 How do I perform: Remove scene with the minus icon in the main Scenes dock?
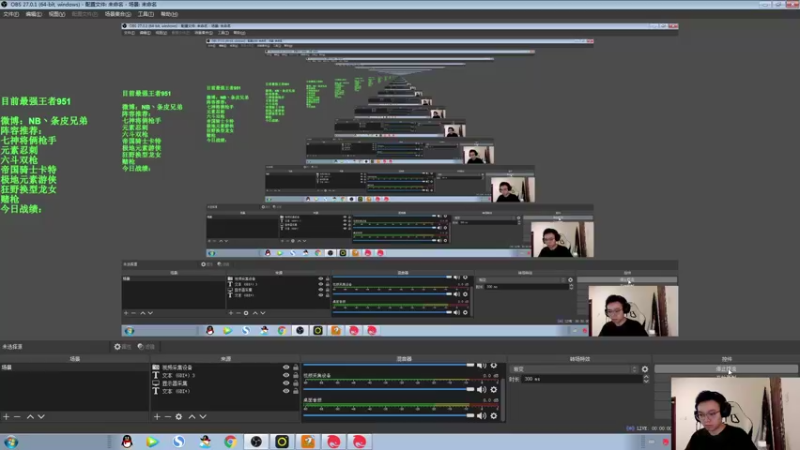click(x=17, y=417)
